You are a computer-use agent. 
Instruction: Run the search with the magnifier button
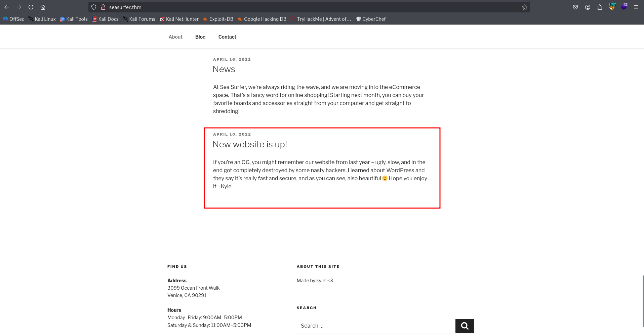[465, 326]
